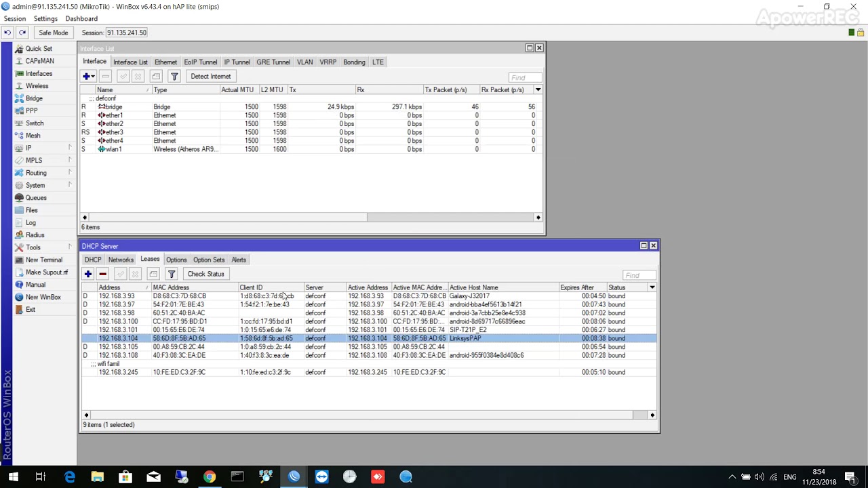Switch to LTE tab
Image resolution: width=868 pixels, height=488 pixels.
[378, 62]
